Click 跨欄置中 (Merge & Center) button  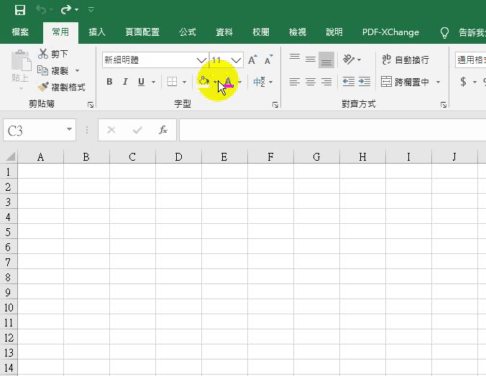[x=405, y=82]
